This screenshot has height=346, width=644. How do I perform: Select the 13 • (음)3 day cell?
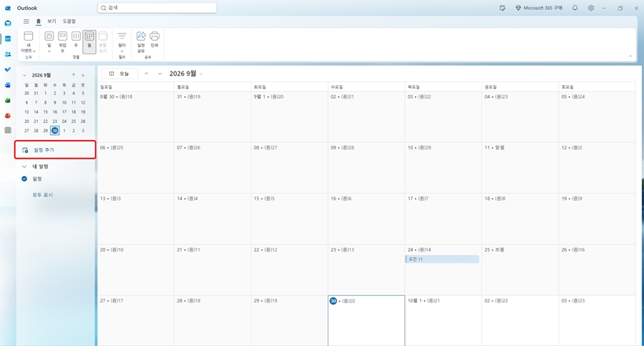(x=135, y=219)
